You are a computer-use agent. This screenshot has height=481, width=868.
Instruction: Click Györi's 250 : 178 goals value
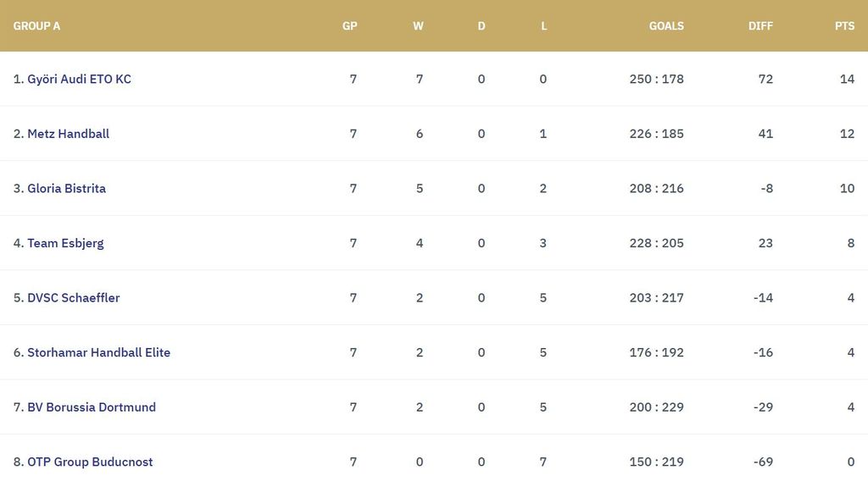point(656,79)
